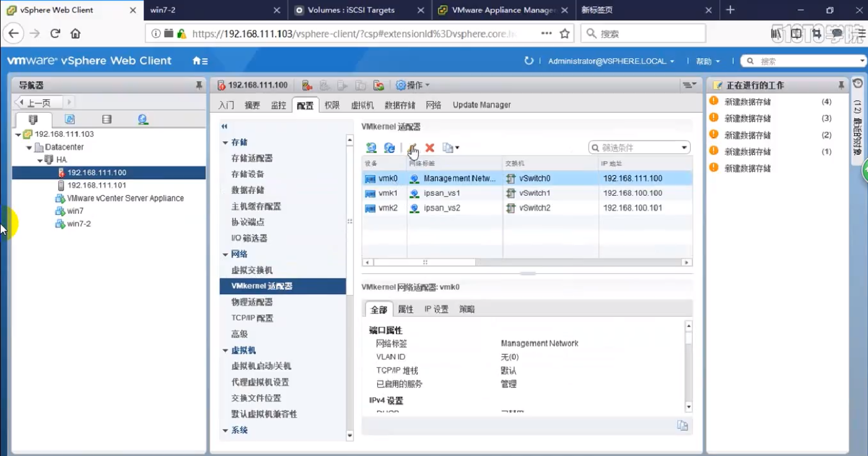
Task: Click the refresh network adapters icon
Action: (389, 147)
